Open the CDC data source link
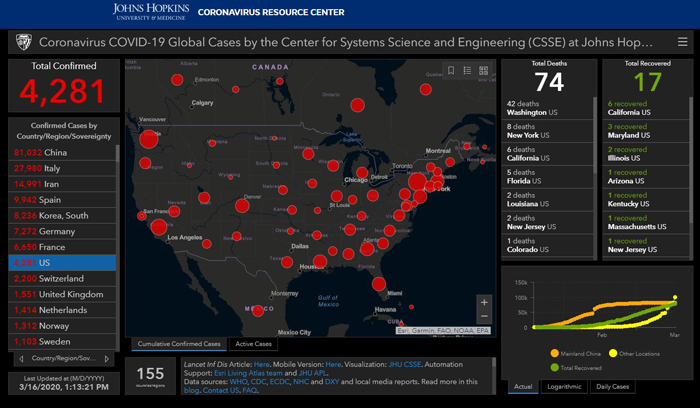 click(258, 382)
